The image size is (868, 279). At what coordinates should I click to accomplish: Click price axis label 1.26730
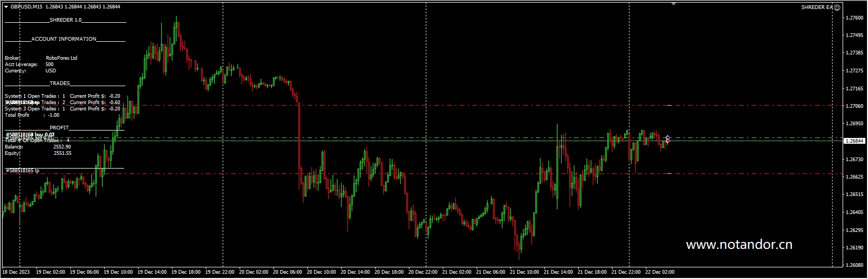coord(855,159)
